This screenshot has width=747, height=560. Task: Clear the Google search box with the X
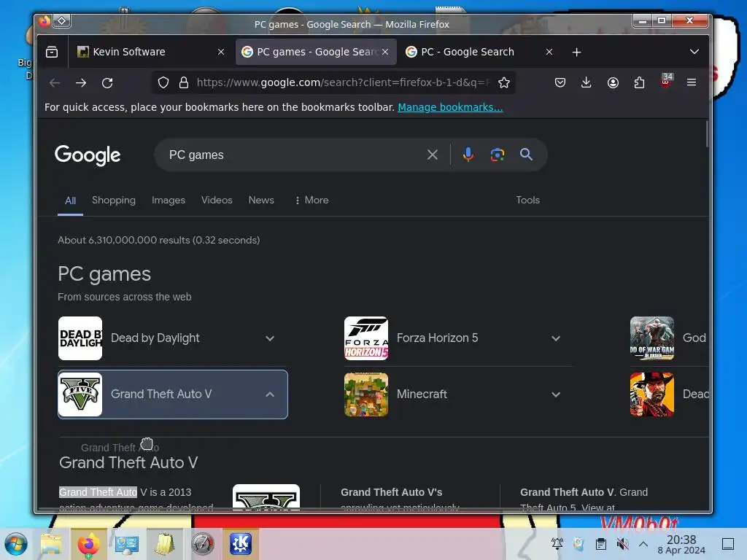[x=433, y=155]
